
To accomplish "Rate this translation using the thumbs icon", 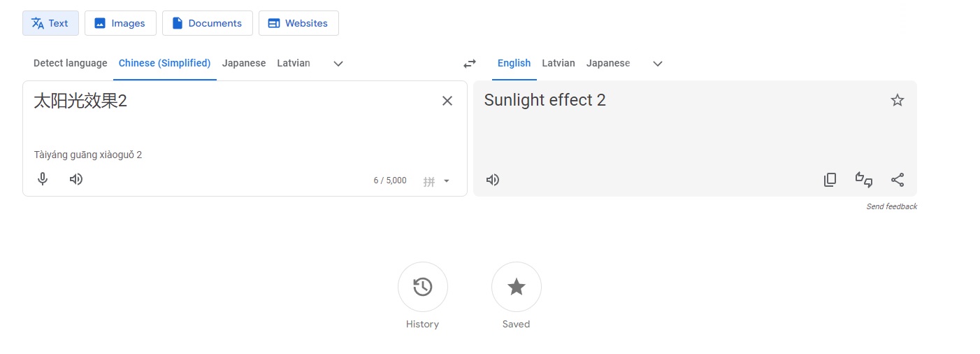I will pyautogui.click(x=864, y=180).
